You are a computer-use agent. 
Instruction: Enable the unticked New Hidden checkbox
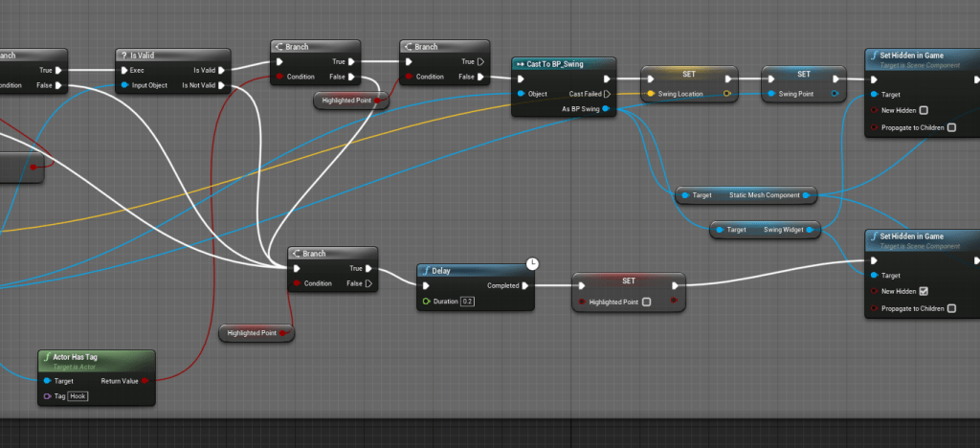(x=923, y=109)
